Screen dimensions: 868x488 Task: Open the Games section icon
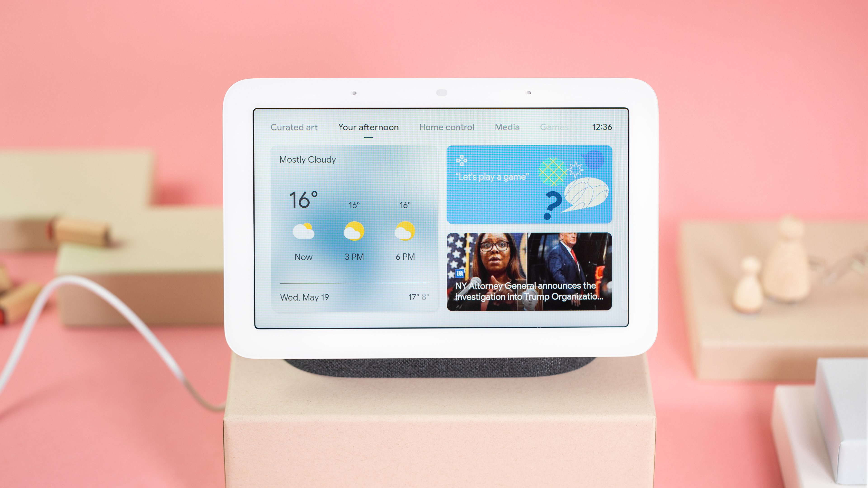(x=553, y=127)
